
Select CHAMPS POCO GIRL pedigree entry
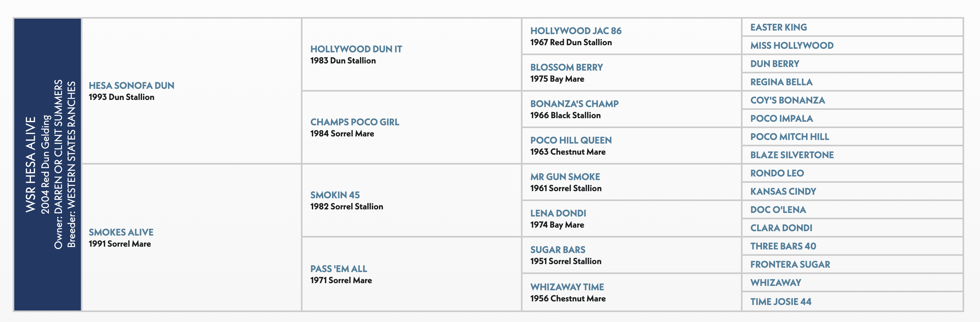point(354,122)
